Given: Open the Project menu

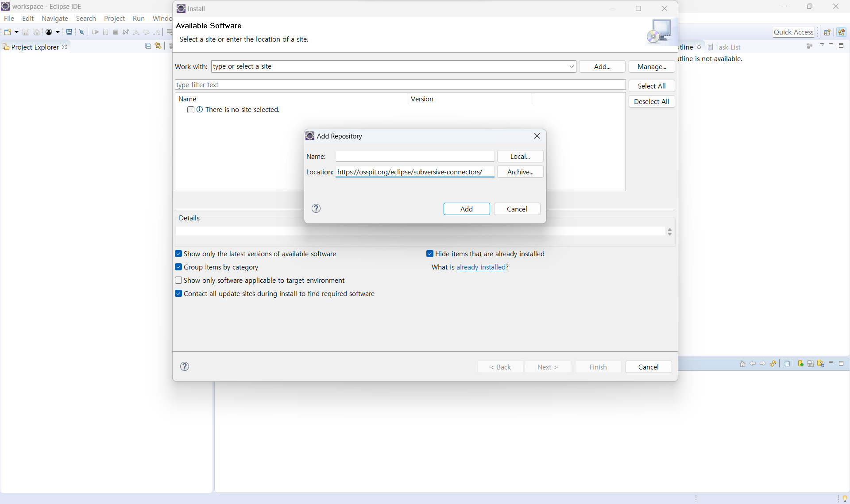Looking at the screenshot, I should tap(114, 18).
